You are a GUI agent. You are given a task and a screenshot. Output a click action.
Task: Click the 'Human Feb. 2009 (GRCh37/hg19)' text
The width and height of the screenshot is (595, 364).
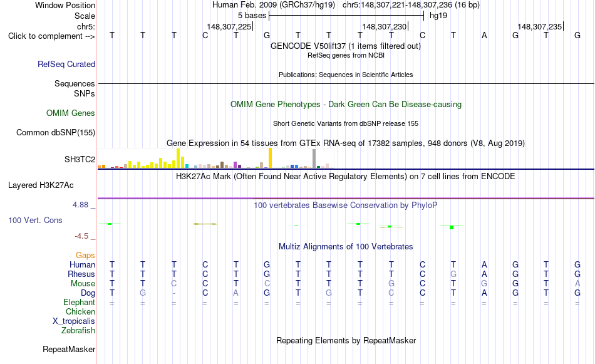coord(274,5)
